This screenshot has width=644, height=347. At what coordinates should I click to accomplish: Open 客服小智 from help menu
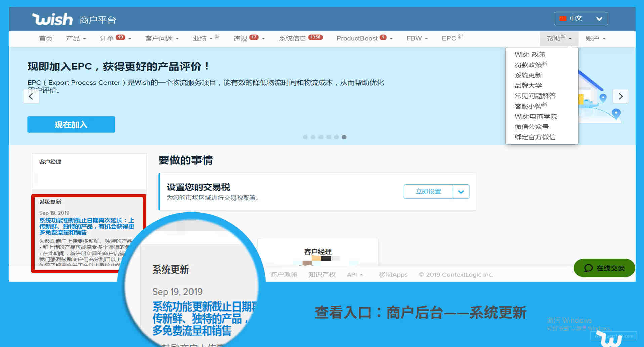[x=531, y=106]
